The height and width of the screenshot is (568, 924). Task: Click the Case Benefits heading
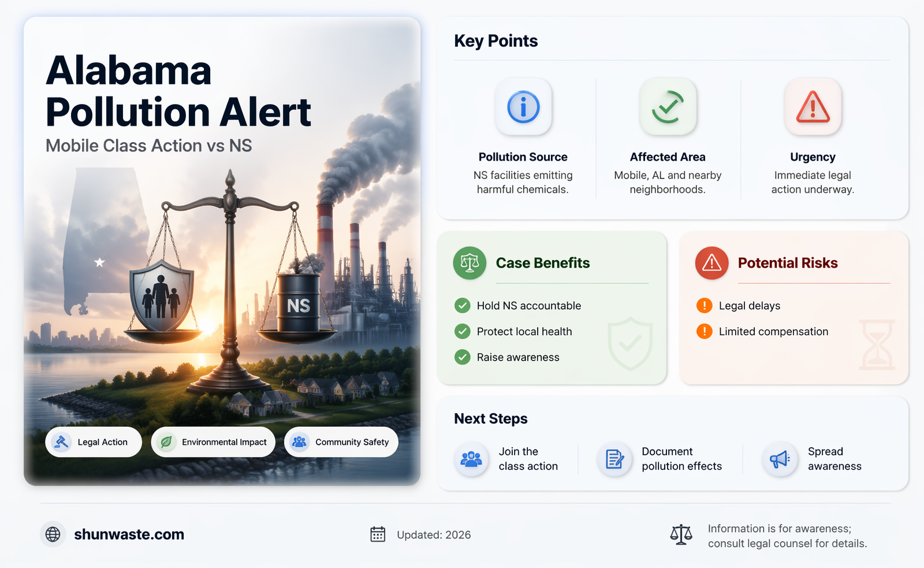coord(543,263)
